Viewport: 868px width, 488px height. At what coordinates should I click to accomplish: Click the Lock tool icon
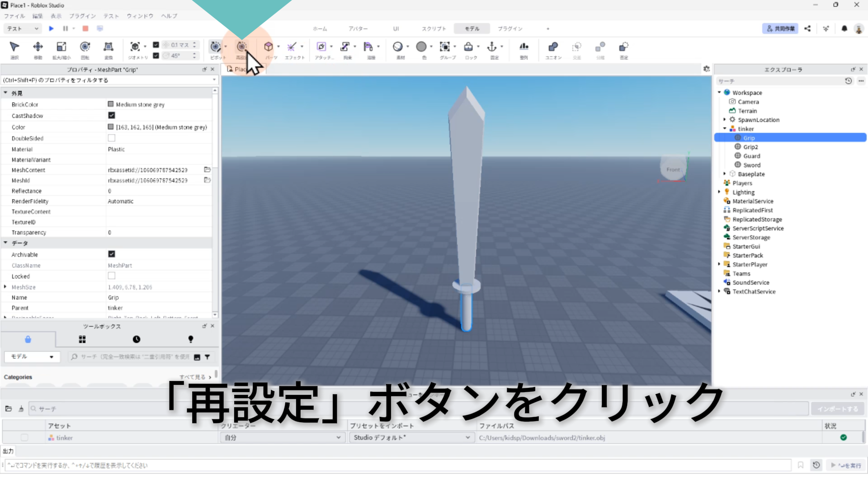click(x=468, y=47)
